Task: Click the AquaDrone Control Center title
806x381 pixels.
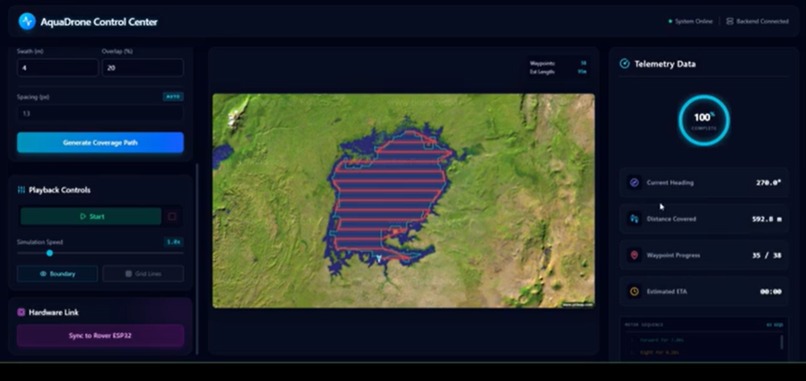Action: [x=99, y=22]
